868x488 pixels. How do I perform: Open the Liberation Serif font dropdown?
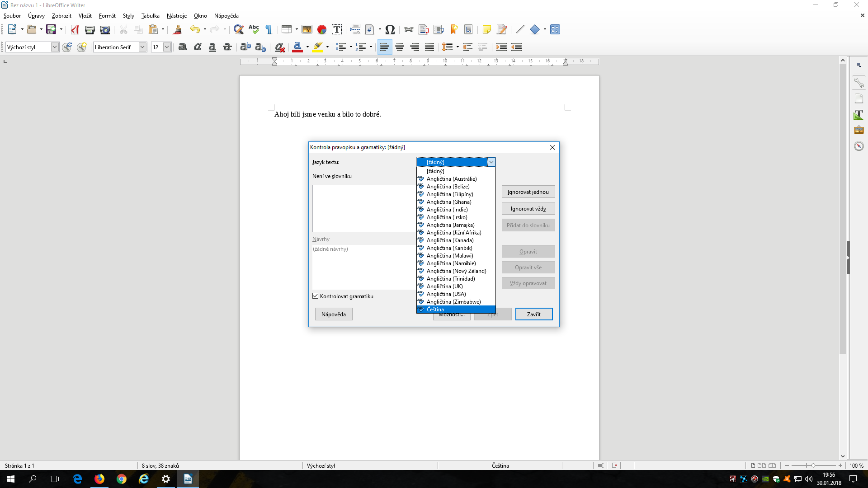tap(142, 47)
